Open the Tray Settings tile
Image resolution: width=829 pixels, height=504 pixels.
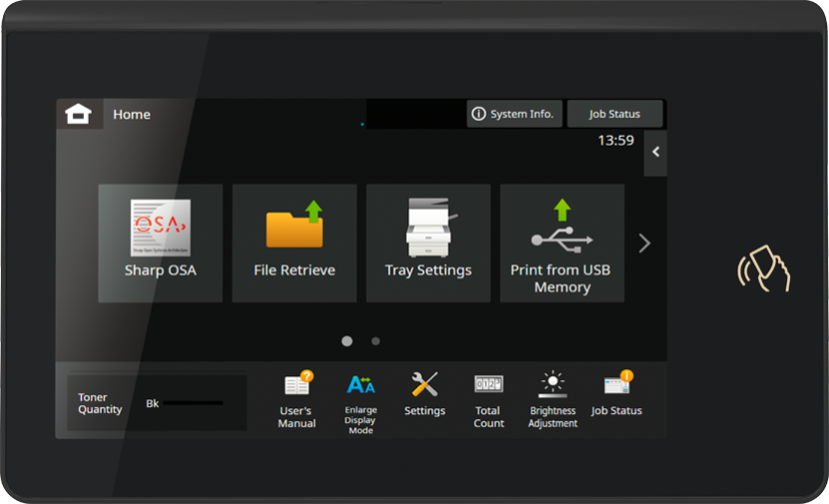428,244
